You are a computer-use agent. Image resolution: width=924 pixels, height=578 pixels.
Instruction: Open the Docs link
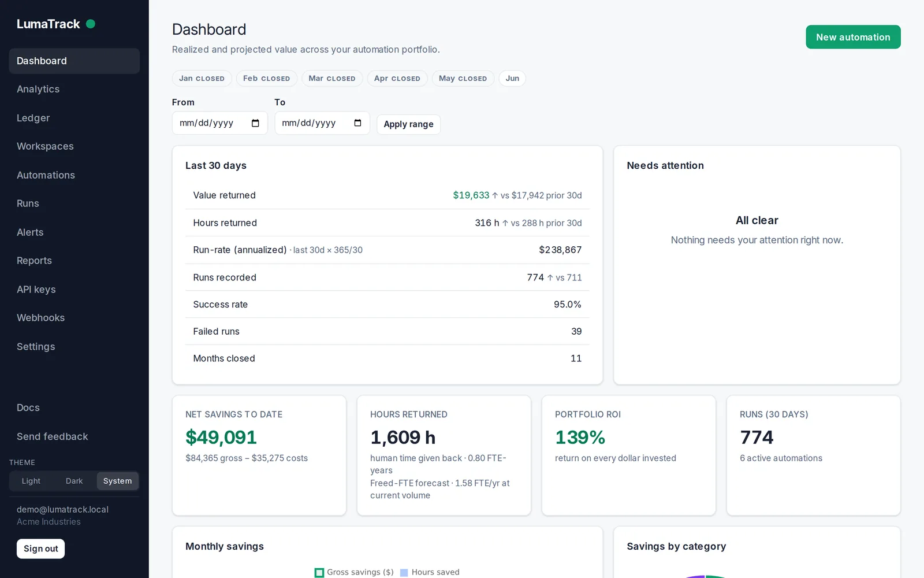pos(74,407)
